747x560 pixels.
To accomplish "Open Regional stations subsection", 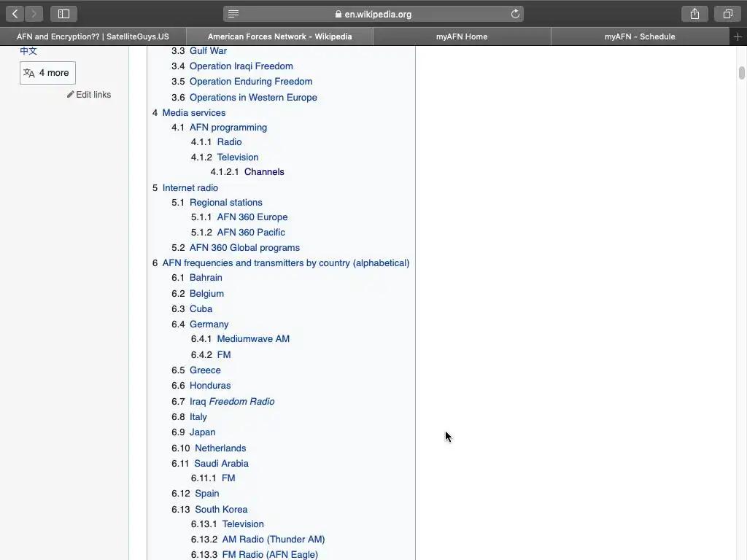I will (226, 203).
